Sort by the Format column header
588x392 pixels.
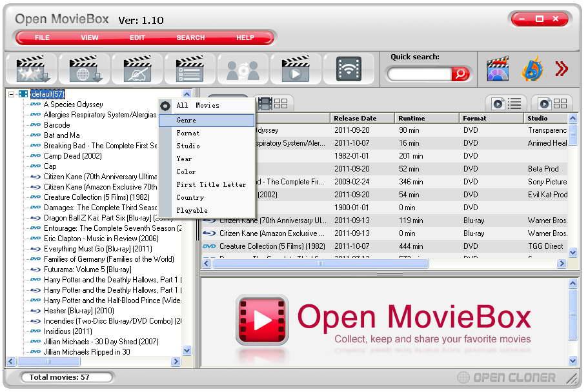[x=491, y=118]
